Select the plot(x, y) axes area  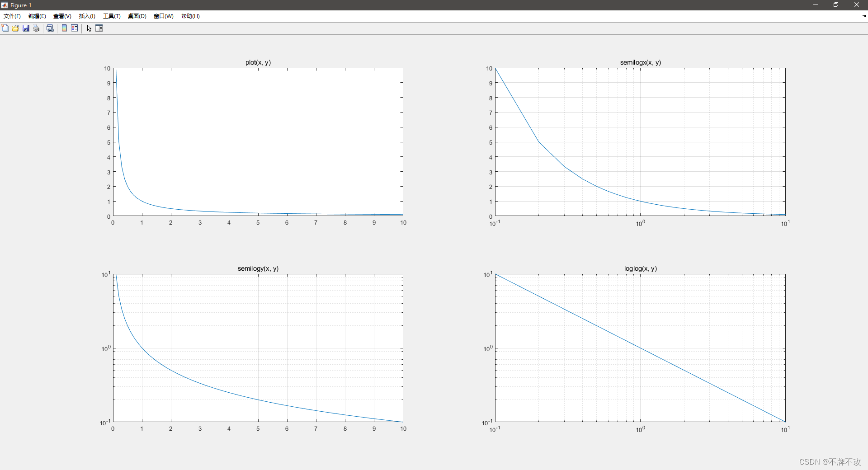point(258,142)
